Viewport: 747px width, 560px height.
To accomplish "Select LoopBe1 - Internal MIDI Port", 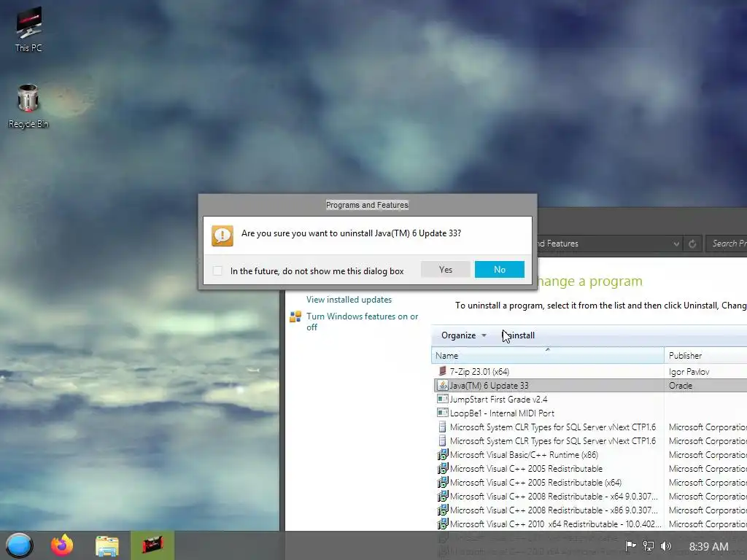I will click(502, 413).
